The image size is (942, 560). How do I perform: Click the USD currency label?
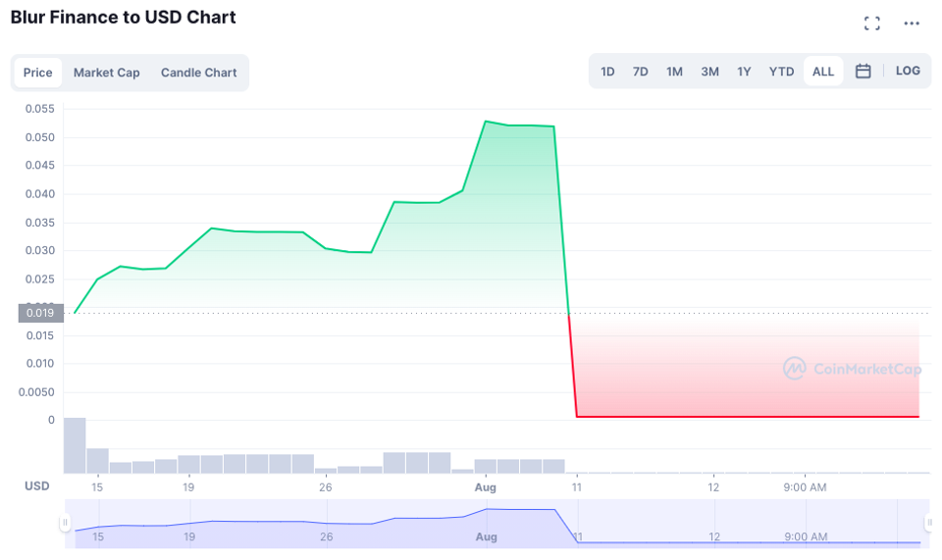click(36, 486)
